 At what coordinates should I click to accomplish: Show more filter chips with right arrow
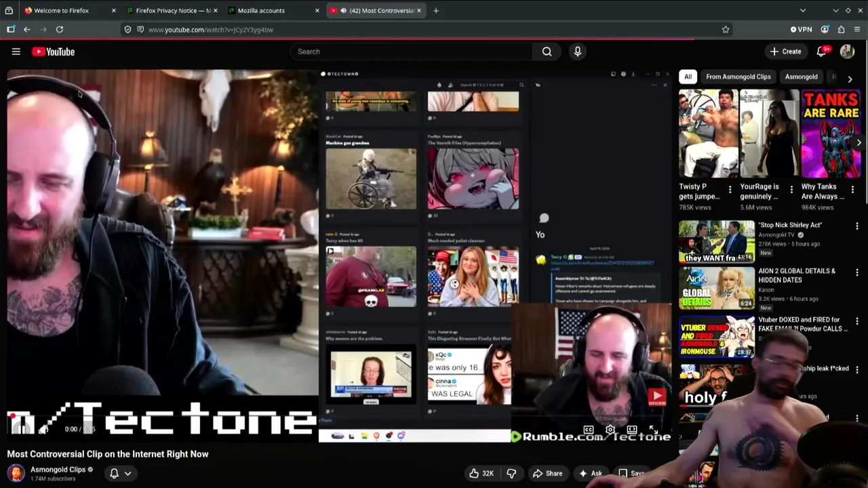(850, 79)
